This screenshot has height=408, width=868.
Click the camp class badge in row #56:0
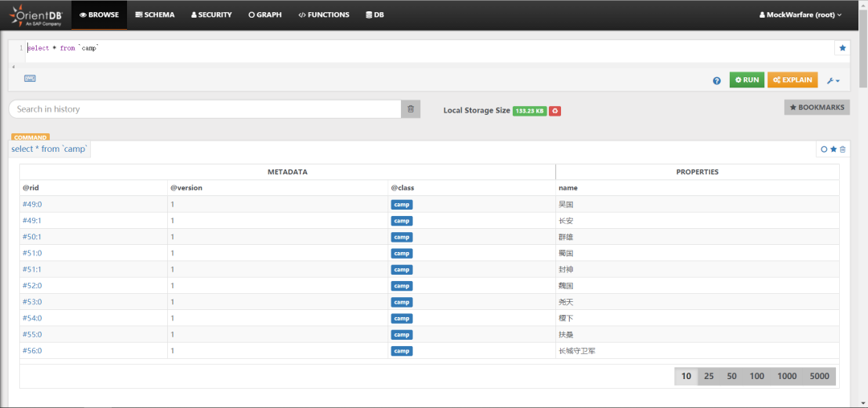tap(401, 351)
